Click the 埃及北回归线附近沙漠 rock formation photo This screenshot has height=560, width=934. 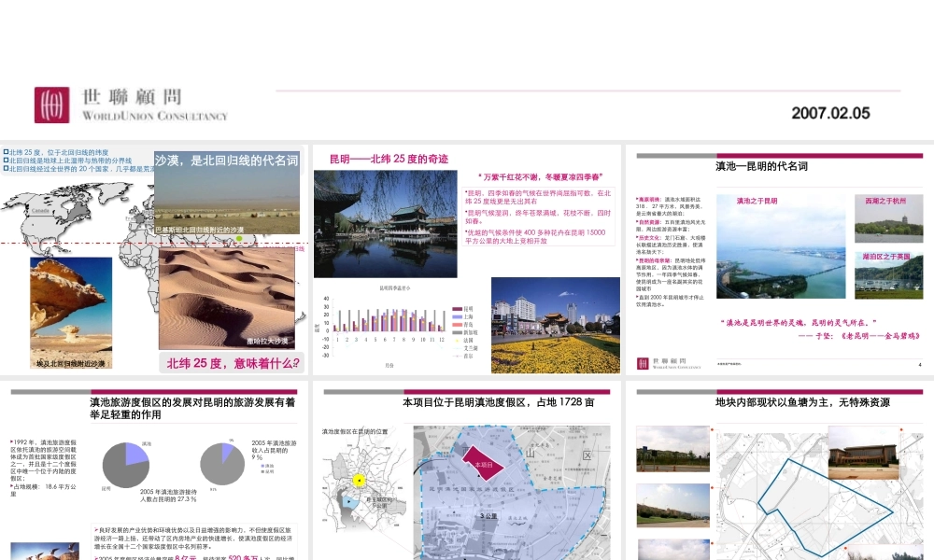[x=71, y=313]
